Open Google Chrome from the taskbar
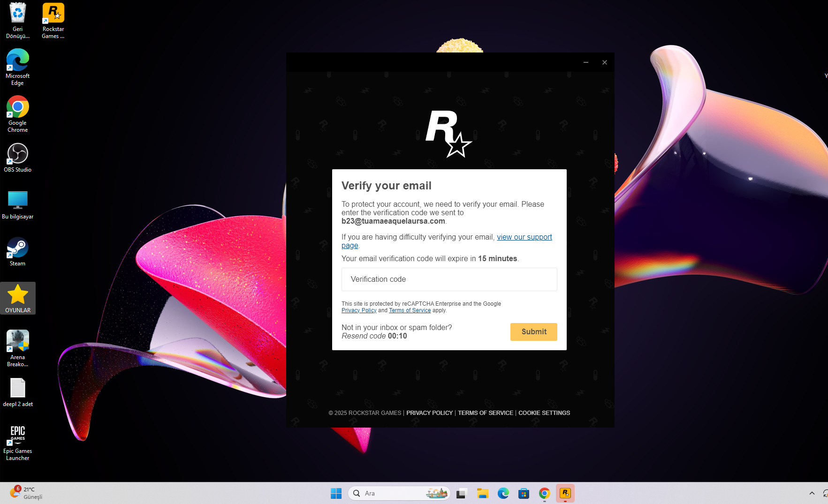828x504 pixels. (x=545, y=493)
